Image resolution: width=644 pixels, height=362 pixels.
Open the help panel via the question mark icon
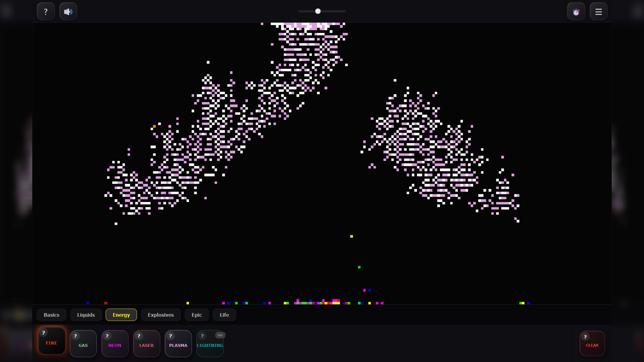pos(46,11)
